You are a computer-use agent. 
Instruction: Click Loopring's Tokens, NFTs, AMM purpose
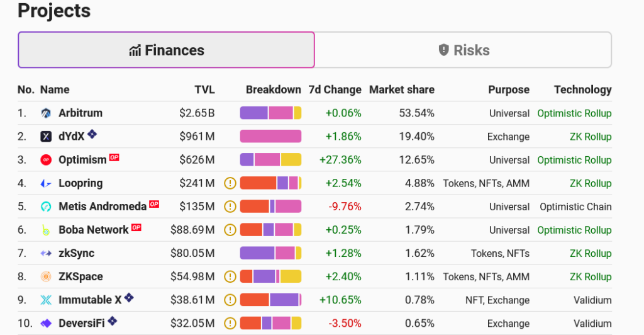tap(486, 183)
